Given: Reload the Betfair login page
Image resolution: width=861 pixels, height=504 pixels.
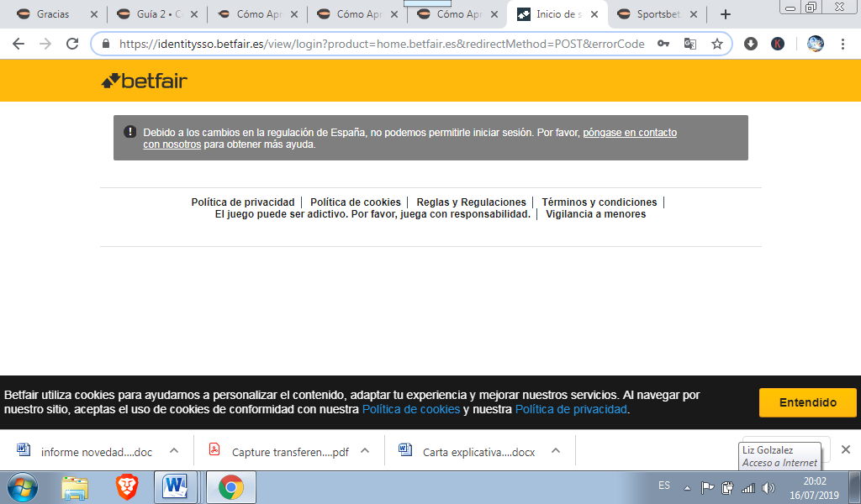Looking at the screenshot, I should 72,44.
